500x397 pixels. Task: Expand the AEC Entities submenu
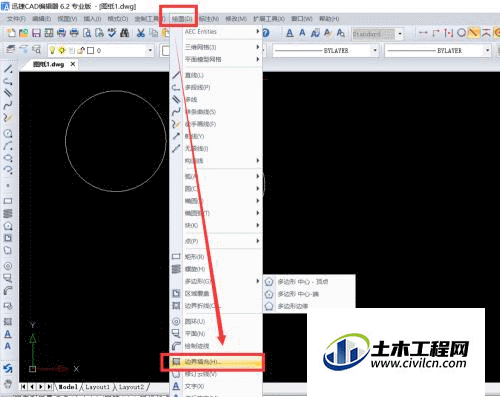(x=216, y=32)
